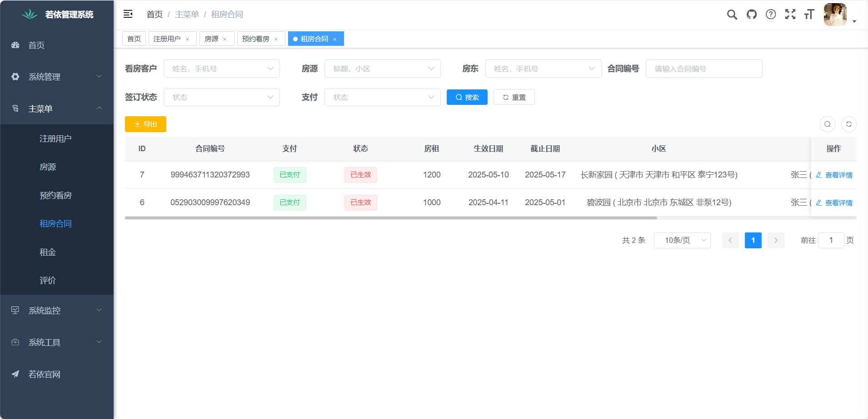The height and width of the screenshot is (419, 868).
Task: Select 租金 in the sidebar submenu
Action: 57,252
